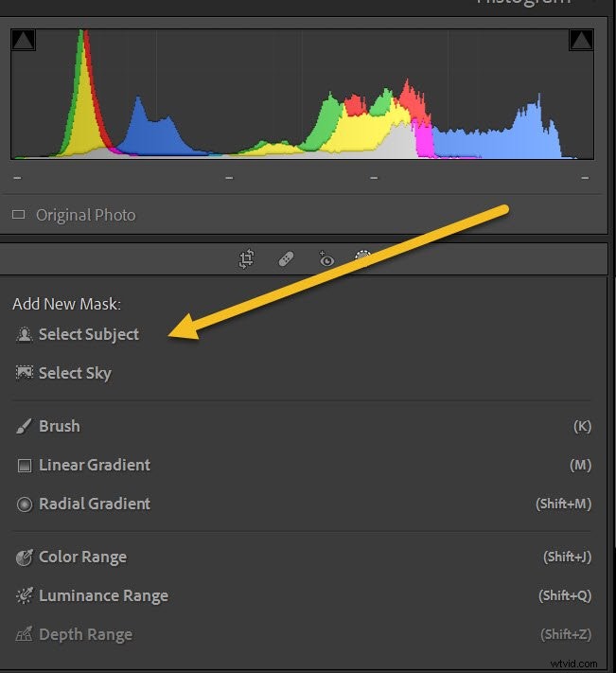Click the Linear Gradient square icon

tap(25, 466)
